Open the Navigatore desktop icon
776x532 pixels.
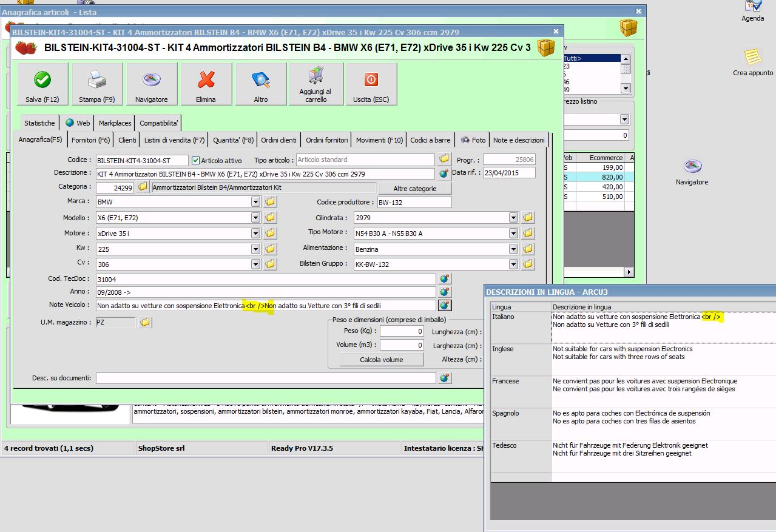pyautogui.click(x=692, y=172)
